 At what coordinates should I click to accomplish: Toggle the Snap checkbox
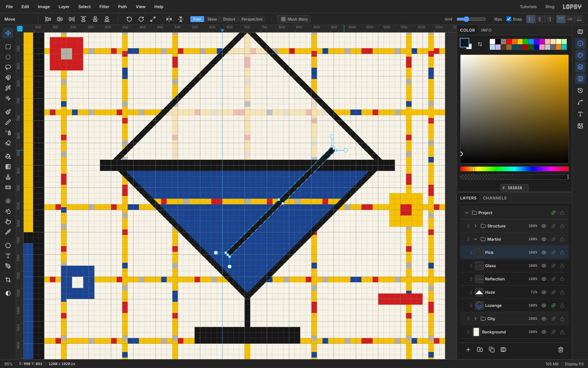509,19
